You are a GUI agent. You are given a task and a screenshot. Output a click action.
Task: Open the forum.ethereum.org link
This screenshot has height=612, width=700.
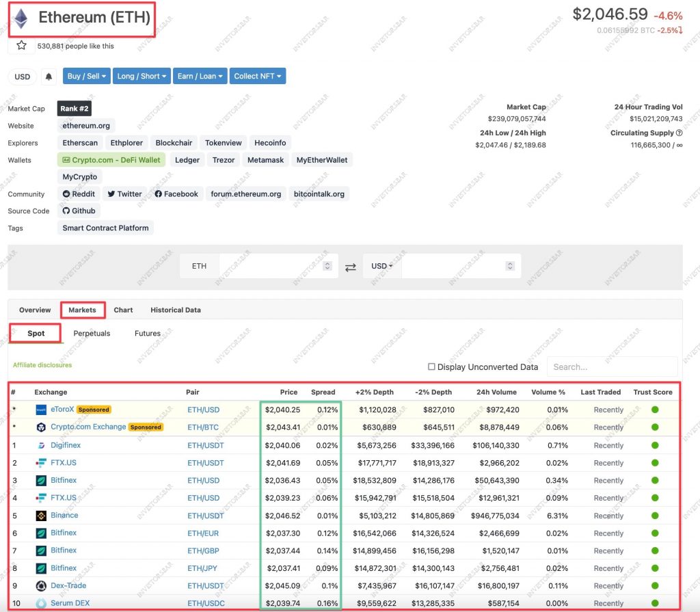click(246, 194)
